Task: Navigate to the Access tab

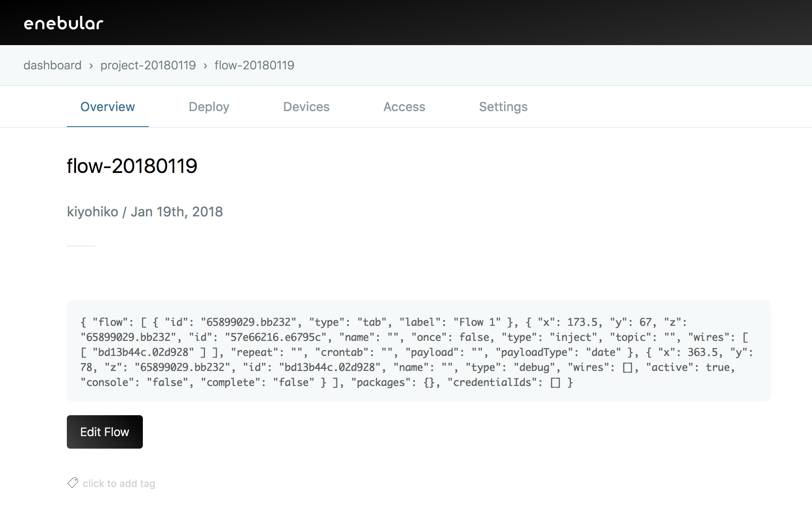Action: [404, 107]
